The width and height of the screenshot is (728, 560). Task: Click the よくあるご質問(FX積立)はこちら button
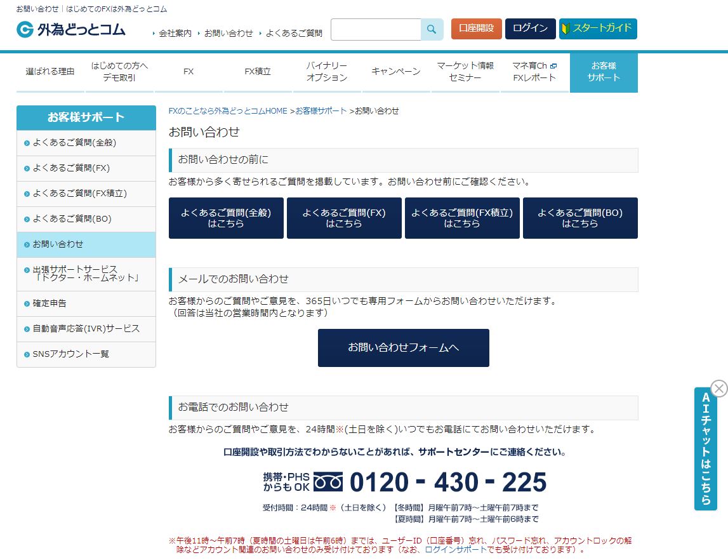[x=462, y=218]
